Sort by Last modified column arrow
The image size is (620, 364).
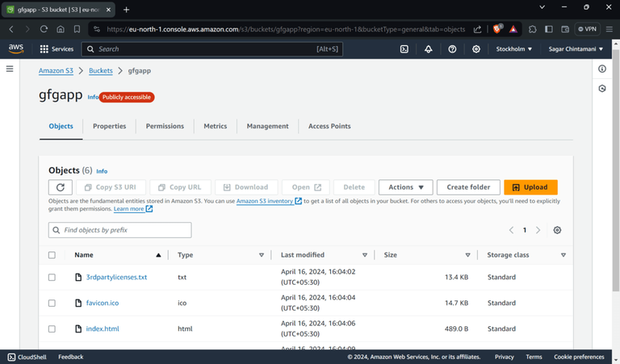click(365, 255)
